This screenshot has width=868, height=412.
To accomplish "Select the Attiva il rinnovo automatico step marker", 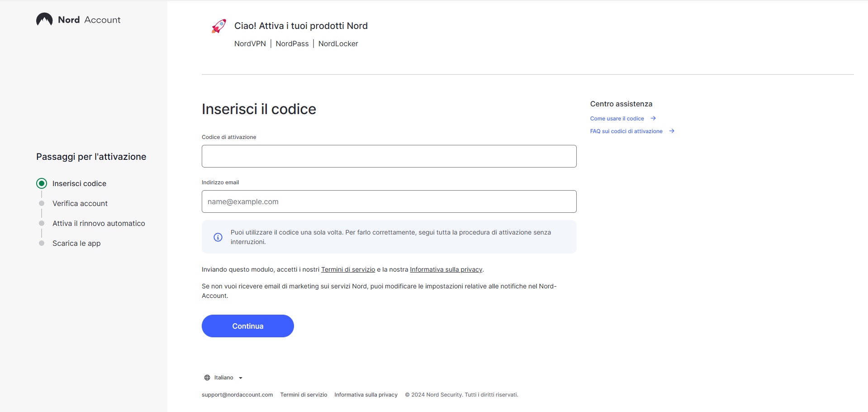I will coord(41,223).
